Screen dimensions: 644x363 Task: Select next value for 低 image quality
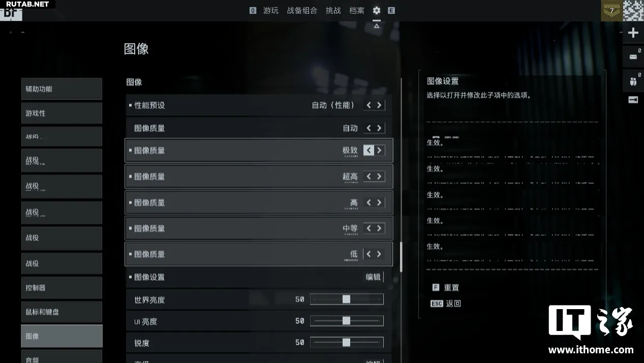pyautogui.click(x=379, y=254)
